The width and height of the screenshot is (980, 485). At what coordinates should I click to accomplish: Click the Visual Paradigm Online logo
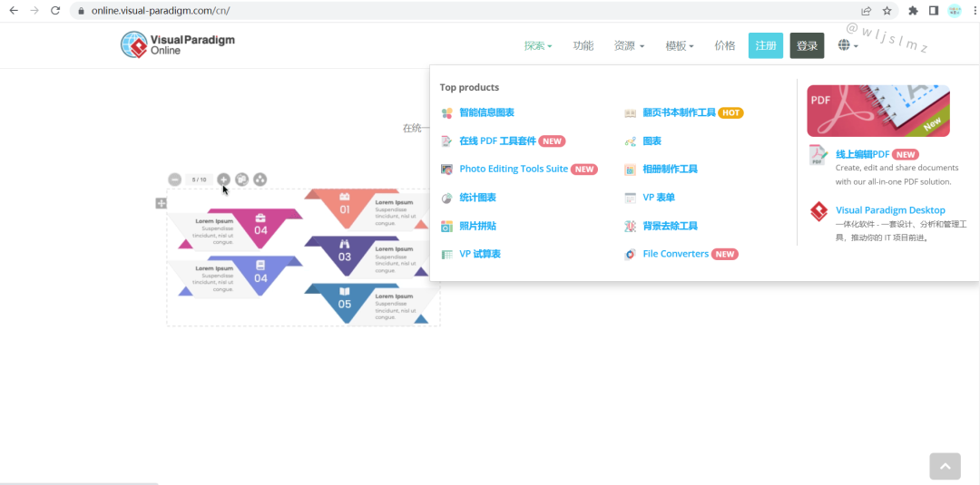point(178,44)
